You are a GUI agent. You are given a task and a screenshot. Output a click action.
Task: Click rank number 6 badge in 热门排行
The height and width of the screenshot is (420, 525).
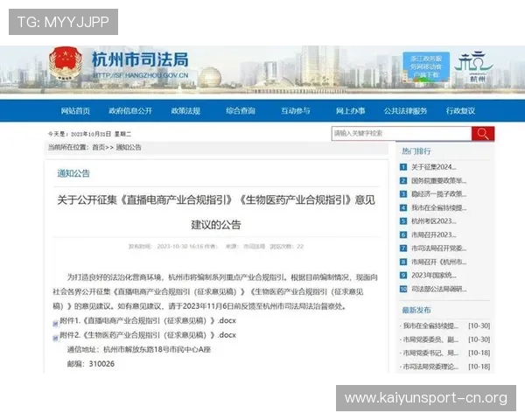[403, 234]
